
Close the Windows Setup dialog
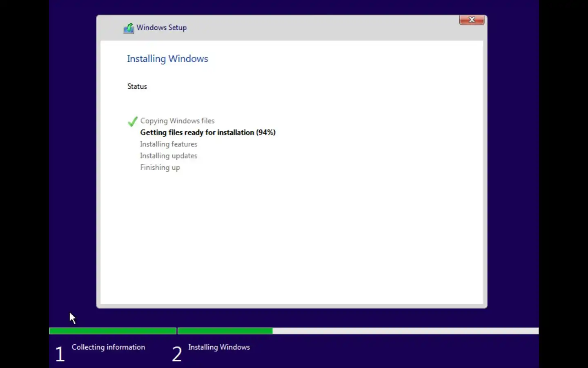[472, 20]
